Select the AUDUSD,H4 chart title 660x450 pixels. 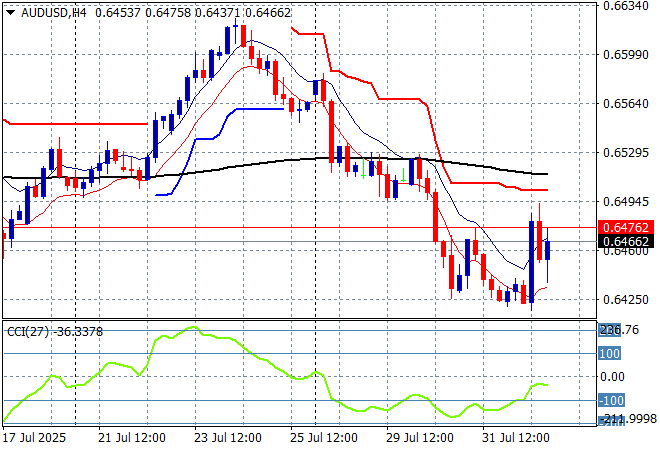53,13
